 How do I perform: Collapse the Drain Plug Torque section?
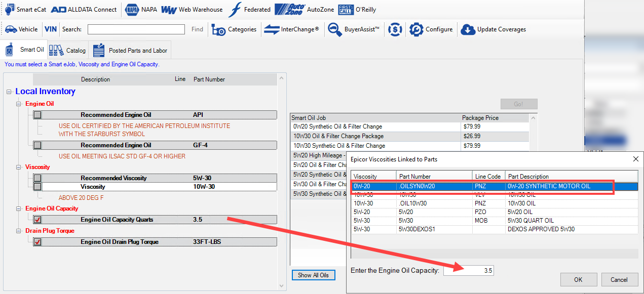[x=19, y=231]
